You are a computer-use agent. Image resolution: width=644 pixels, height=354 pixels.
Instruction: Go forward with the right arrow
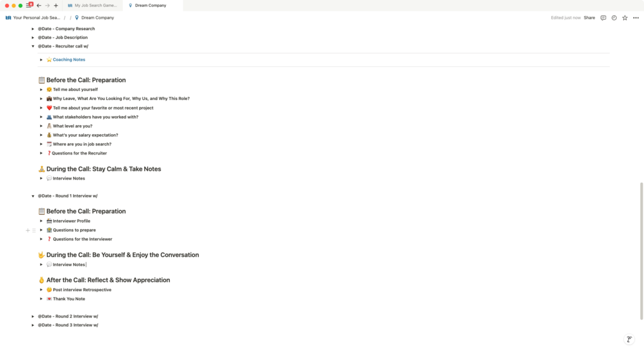47,6
